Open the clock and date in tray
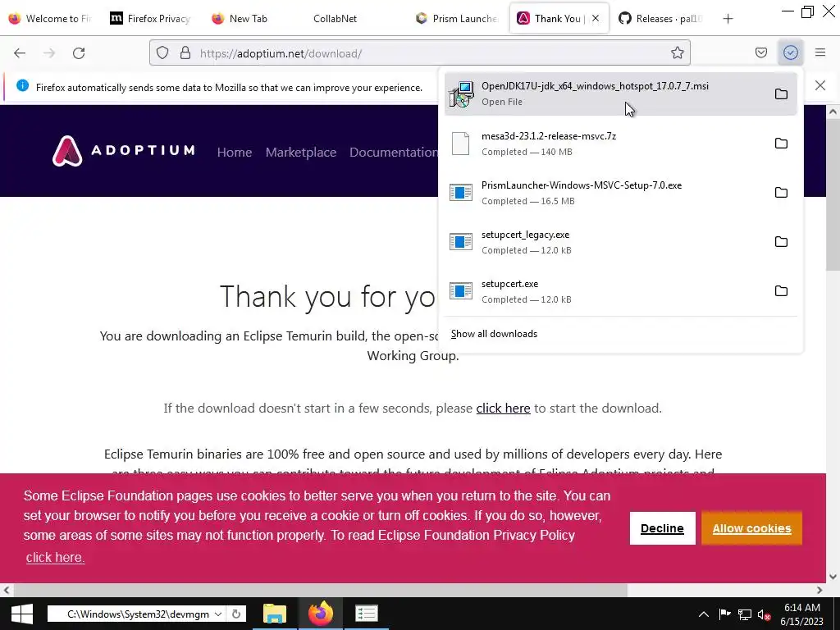This screenshot has width=840, height=630. coord(802,614)
